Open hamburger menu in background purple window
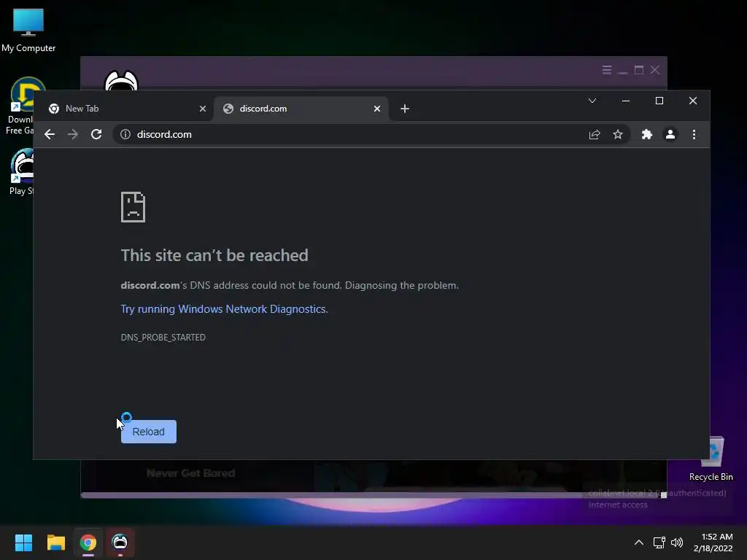Screen dimensions: 747x560 click(606, 70)
